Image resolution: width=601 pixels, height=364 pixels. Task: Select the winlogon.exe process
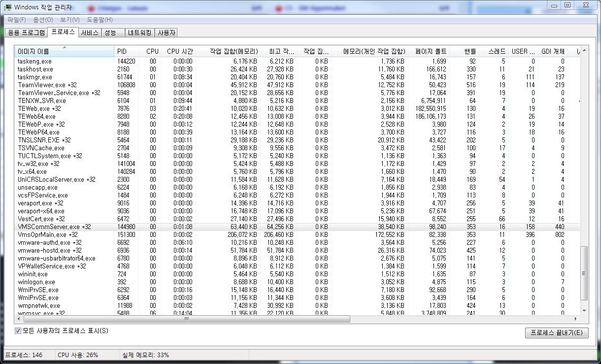(298, 282)
